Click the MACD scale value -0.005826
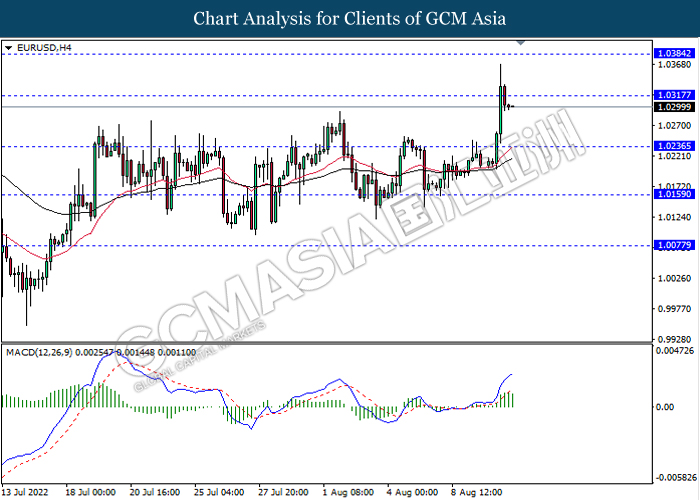The height and width of the screenshot is (500, 700). pyautogui.click(x=675, y=477)
